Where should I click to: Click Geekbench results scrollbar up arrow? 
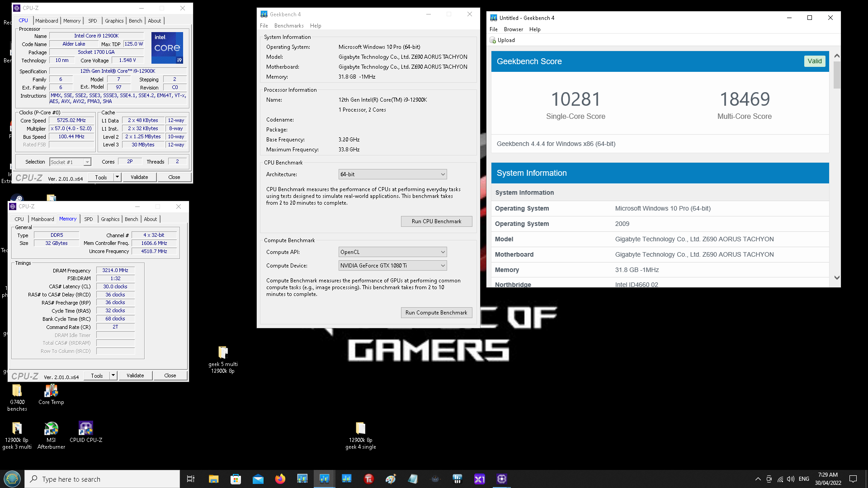pos(837,56)
